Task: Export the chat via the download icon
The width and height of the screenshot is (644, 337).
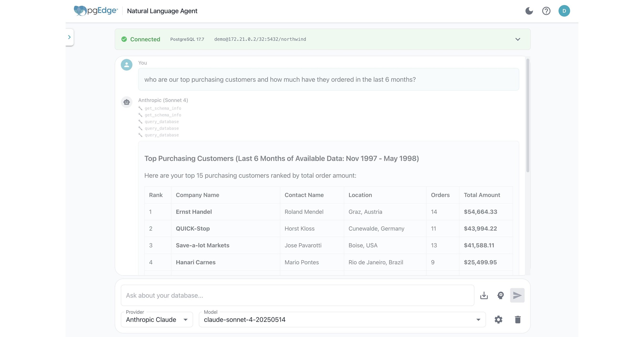Action: click(x=484, y=295)
